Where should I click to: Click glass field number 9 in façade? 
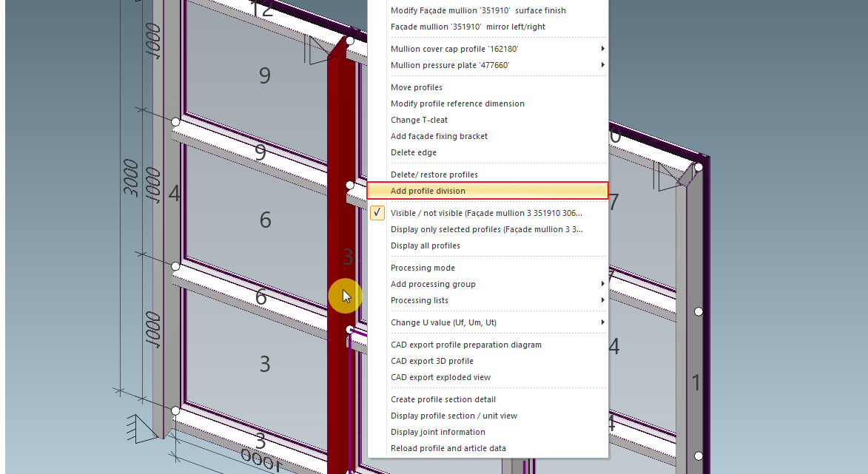tap(264, 76)
